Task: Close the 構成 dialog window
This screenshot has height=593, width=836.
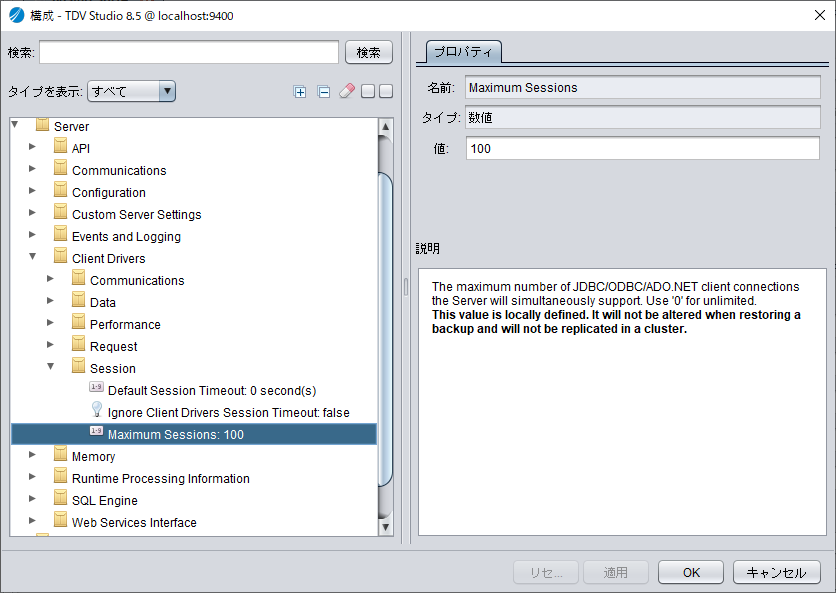Action: pos(820,15)
